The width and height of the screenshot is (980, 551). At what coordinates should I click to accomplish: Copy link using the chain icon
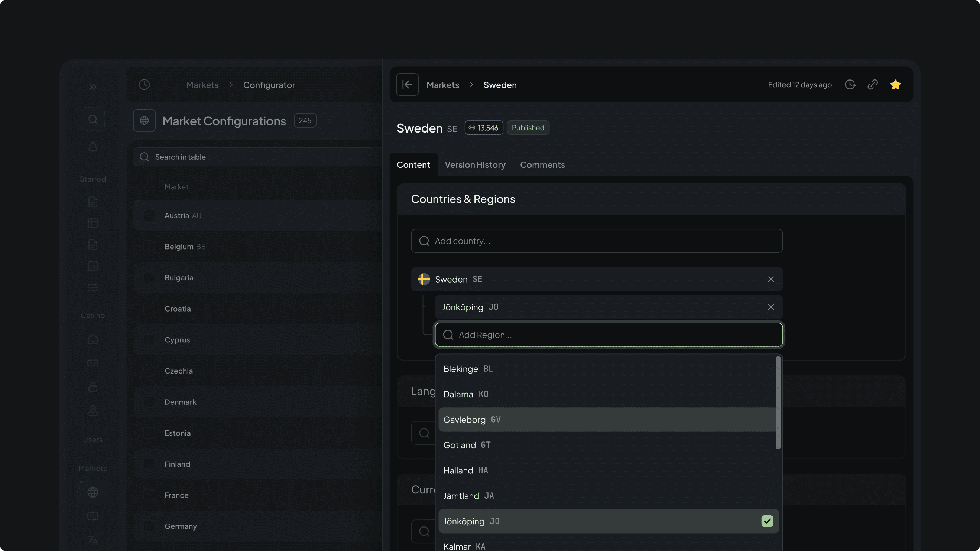point(872,85)
